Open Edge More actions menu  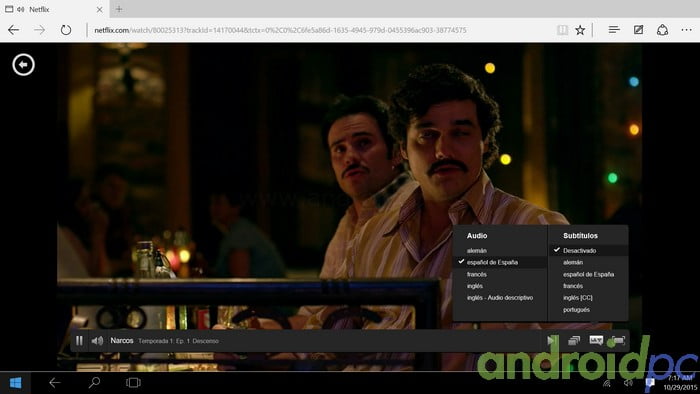tap(687, 30)
